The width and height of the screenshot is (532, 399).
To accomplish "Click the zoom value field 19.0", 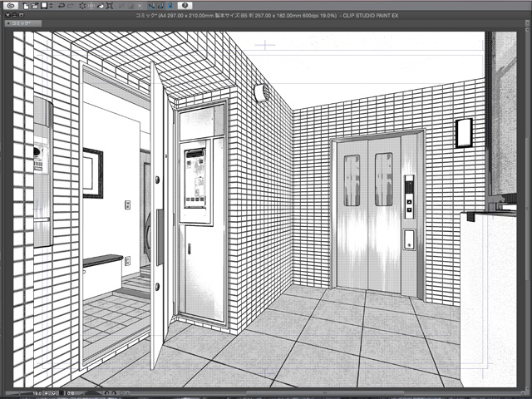I will (37, 393).
